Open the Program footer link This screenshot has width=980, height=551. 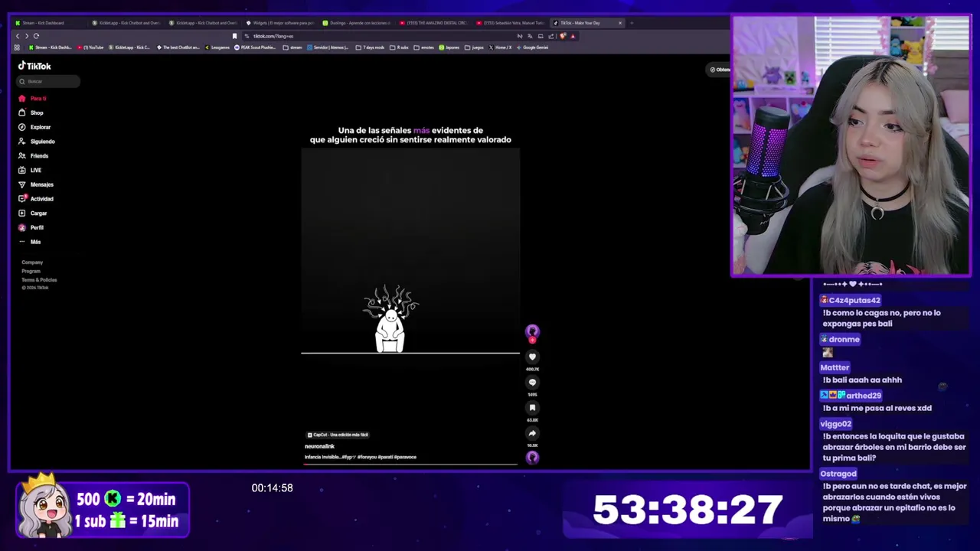pos(31,271)
